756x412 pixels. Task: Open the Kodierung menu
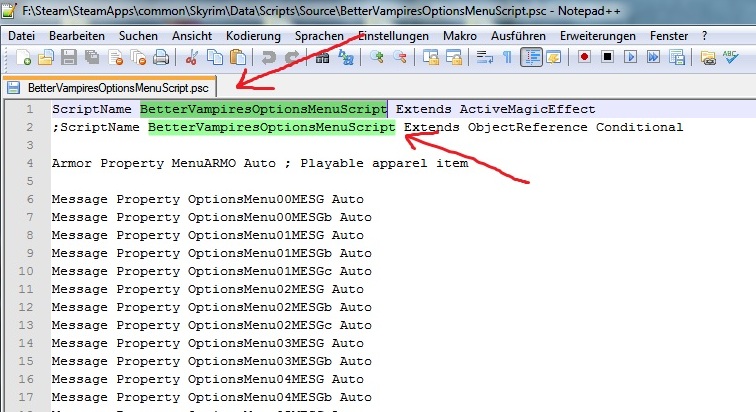tap(253, 35)
